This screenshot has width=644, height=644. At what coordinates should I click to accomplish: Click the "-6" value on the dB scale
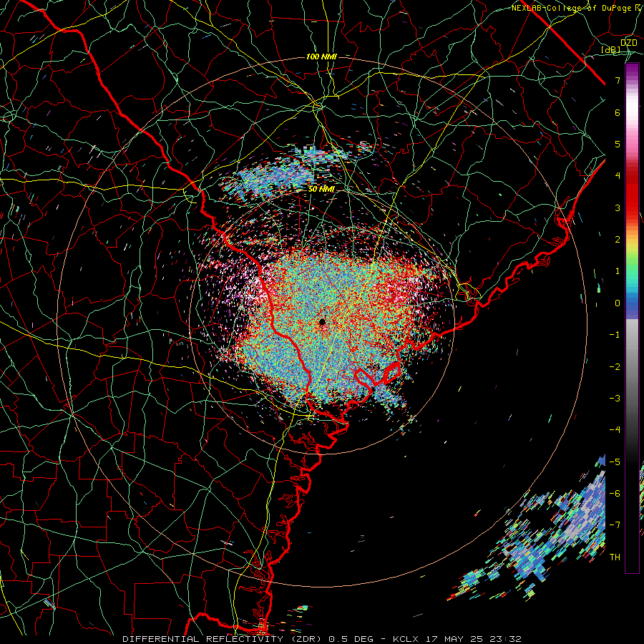point(615,494)
